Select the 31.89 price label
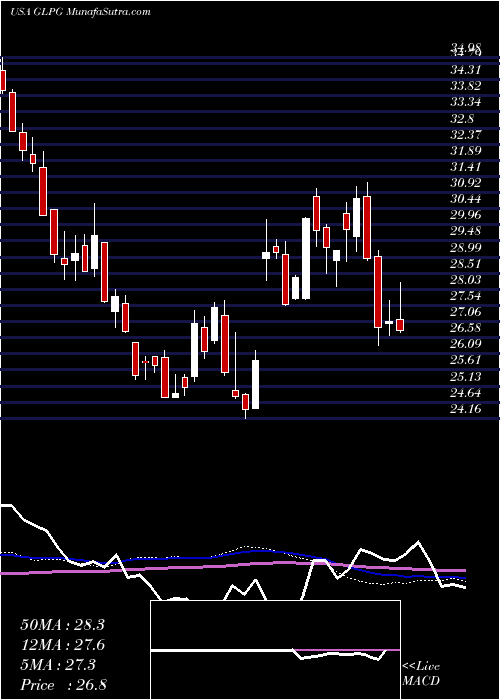Image resolution: width=500 pixels, height=700 pixels. click(x=466, y=150)
